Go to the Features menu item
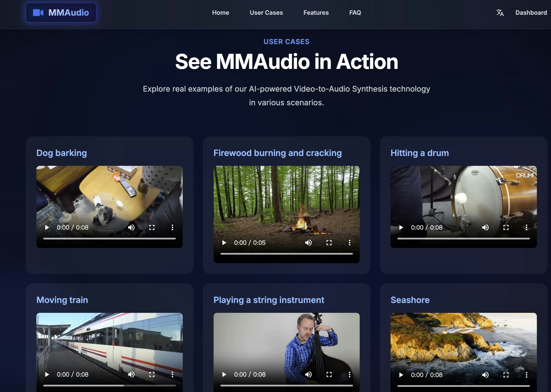Image resolution: width=551 pixels, height=392 pixels. point(316,13)
